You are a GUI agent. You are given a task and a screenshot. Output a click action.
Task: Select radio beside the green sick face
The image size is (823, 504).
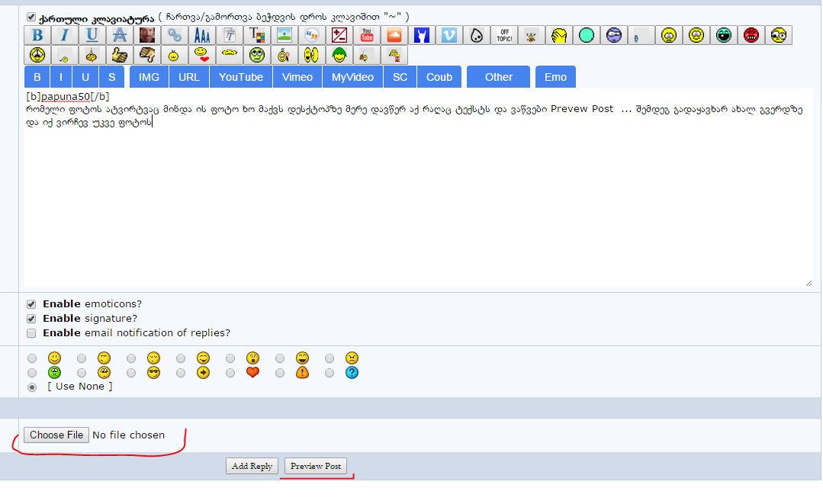[x=32, y=373]
